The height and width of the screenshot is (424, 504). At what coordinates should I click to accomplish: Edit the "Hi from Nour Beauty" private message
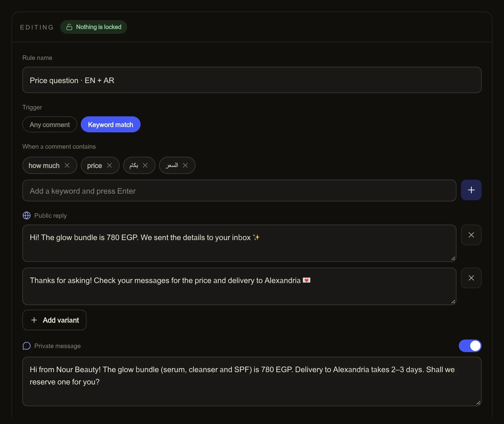pos(252,381)
